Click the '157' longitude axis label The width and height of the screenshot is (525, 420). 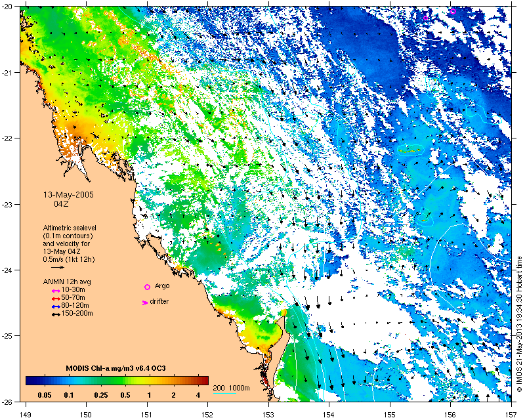pyautogui.click(x=511, y=415)
